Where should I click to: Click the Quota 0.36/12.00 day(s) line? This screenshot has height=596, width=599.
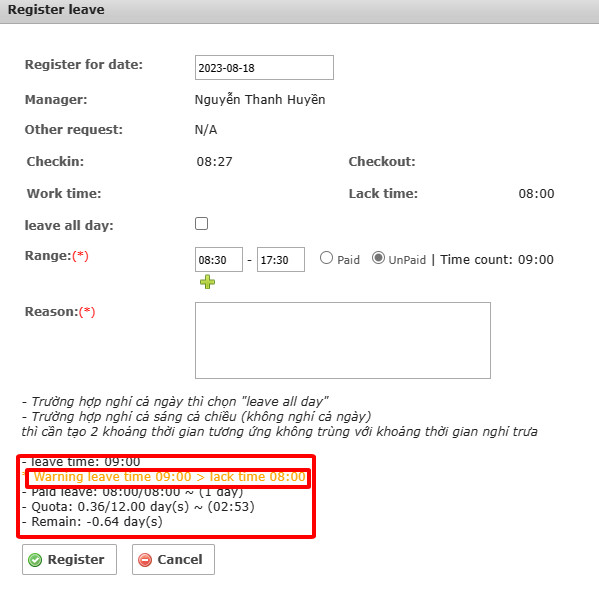(139, 507)
